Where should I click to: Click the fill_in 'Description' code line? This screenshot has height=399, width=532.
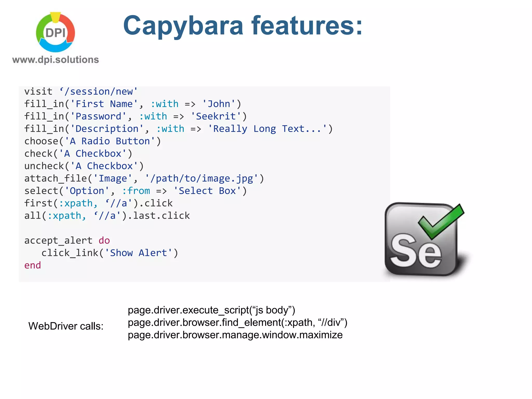pyautogui.click(x=178, y=129)
